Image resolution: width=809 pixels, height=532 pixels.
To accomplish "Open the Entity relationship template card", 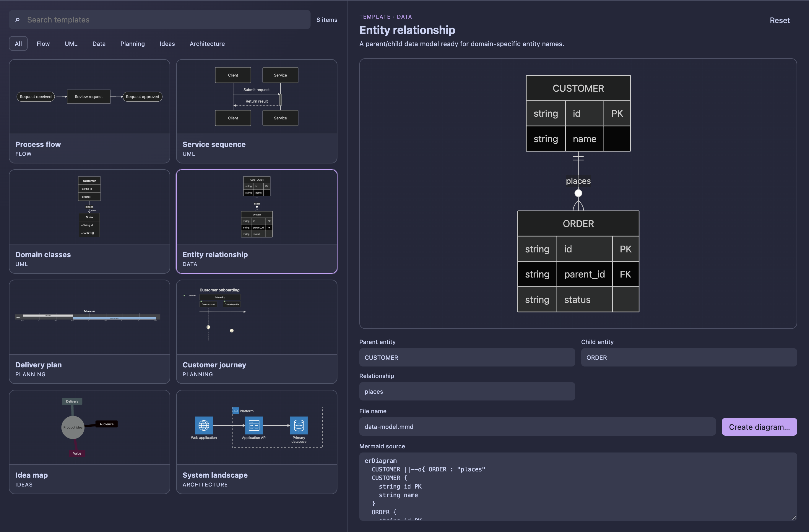I will (257, 221).
